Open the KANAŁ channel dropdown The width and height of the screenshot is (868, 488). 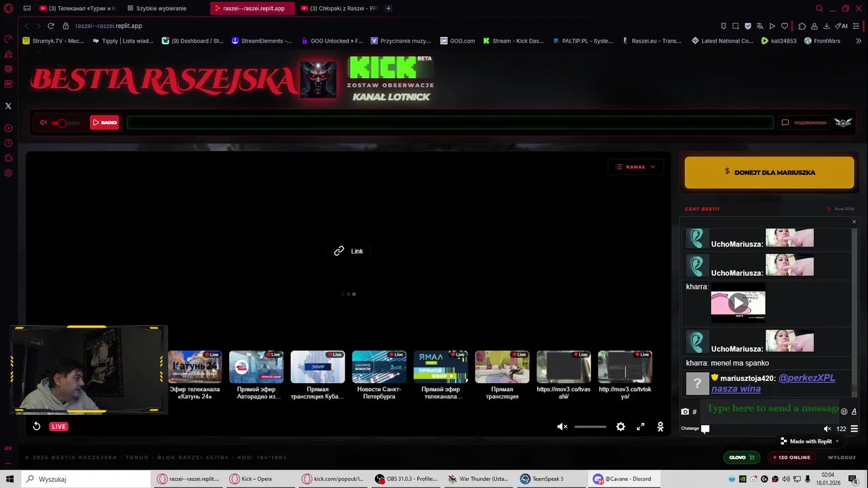click(635, 167)
